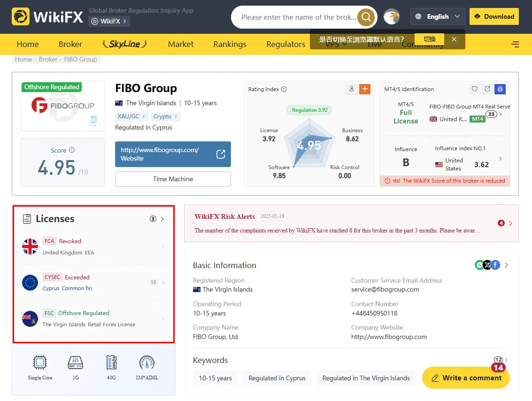
Task: Select the 10-15 years keyword
Action: coord(216,378)
